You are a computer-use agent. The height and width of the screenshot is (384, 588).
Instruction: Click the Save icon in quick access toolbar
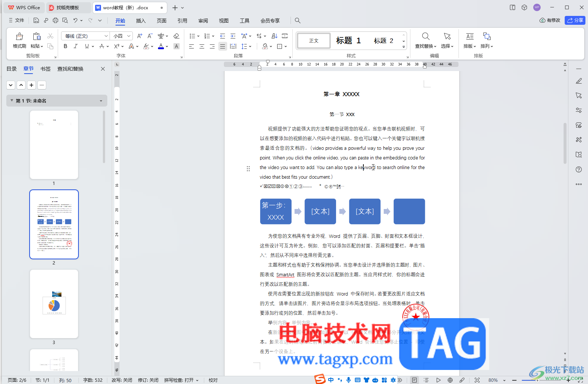36,20
